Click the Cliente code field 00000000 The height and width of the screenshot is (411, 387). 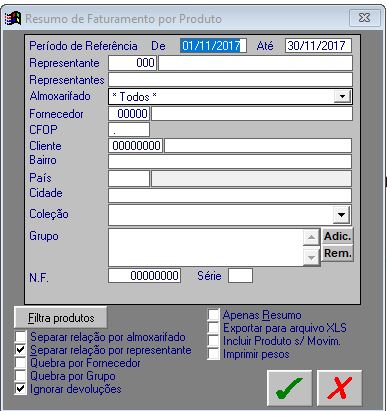click(136, 146)
